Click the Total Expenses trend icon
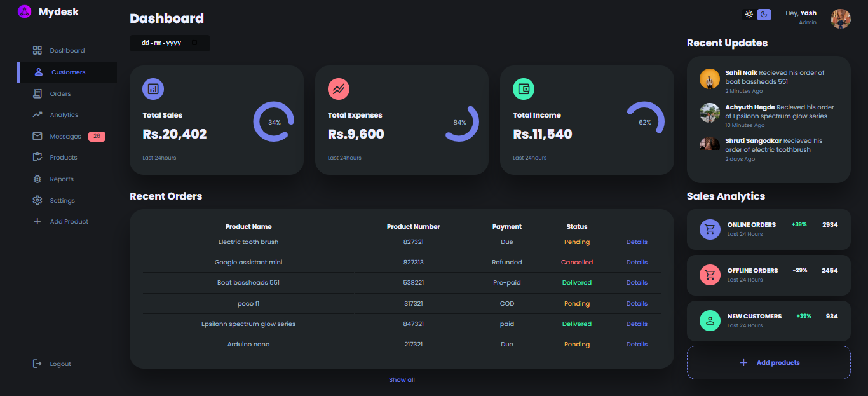The width and height of the screenshot is (868, 396). click(x=339, y=89)
